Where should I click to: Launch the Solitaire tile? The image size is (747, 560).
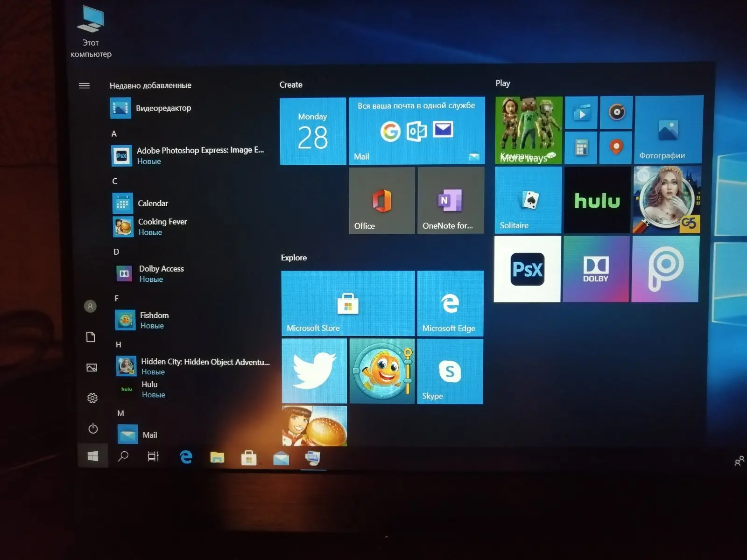click(x=529, y=200)
